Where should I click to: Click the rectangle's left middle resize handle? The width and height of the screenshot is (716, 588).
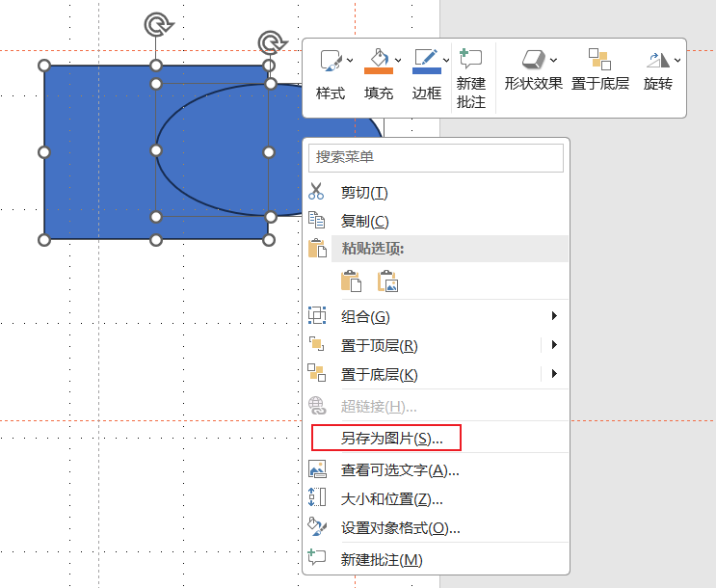(x=43, y=152)
